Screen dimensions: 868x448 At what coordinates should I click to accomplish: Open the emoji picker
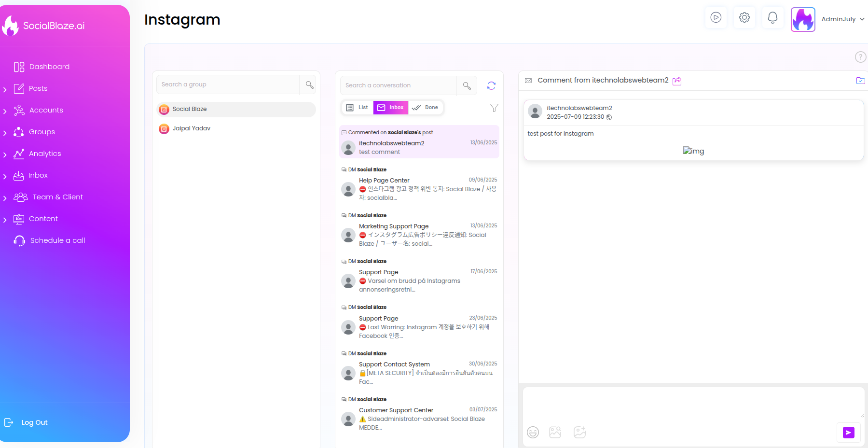(533, 432)
